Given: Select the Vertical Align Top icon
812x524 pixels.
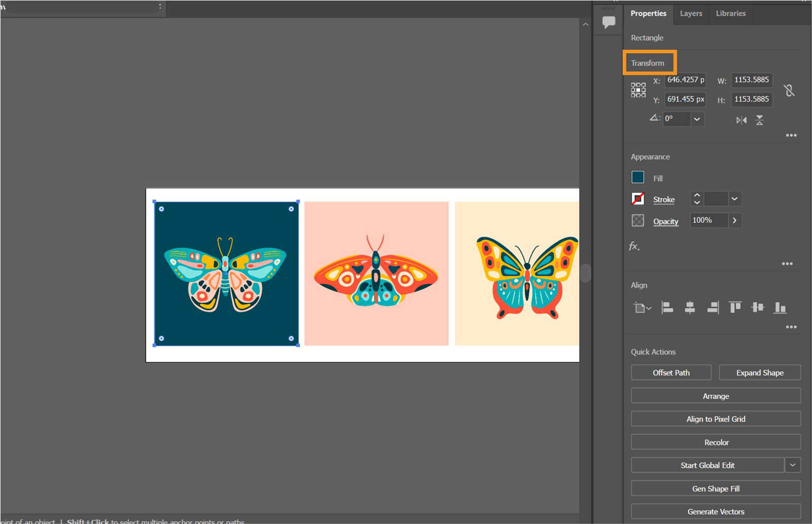Looking at the screenshot, I should click(734, 307).
